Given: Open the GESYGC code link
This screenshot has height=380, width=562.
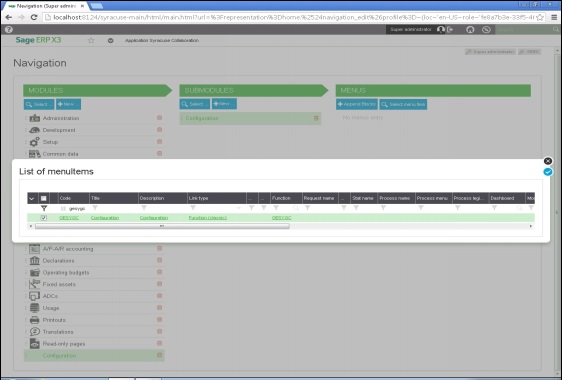Looking at the screenshot, I should (x=69, y=218).
